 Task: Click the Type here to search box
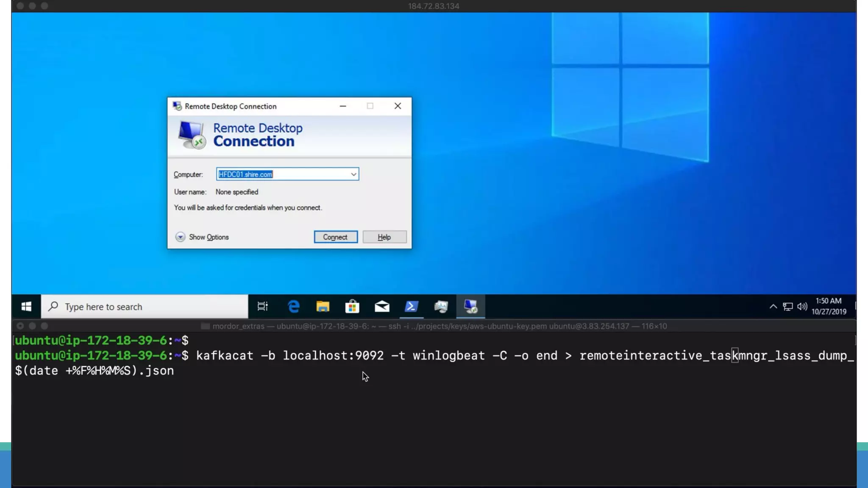tap(145, 306)
